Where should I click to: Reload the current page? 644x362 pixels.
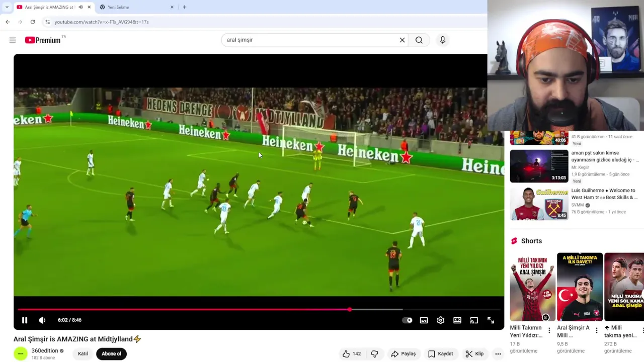(33, 22)
